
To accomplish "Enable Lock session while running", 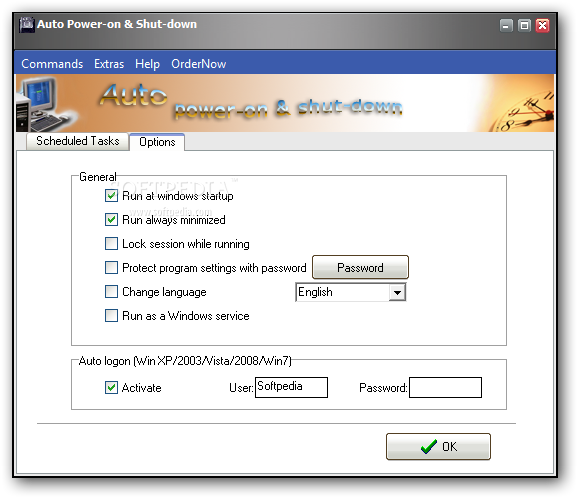I will 111,243.
